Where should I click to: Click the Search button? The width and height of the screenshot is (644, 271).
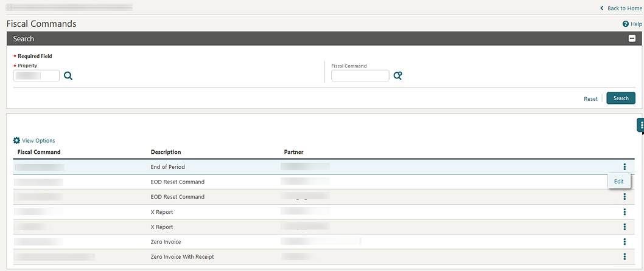pyautogui.click(x=621, y=98)
